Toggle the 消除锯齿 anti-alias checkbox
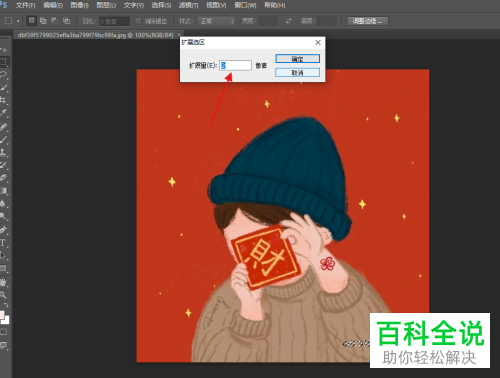This screenshot has width=500, height=378. pos(138,21)
